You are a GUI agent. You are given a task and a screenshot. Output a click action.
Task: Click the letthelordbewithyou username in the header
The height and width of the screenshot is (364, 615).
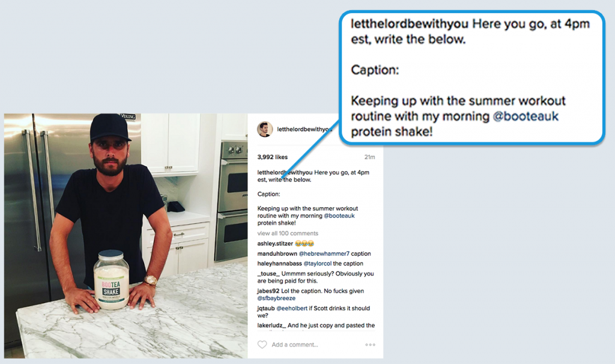304,129
